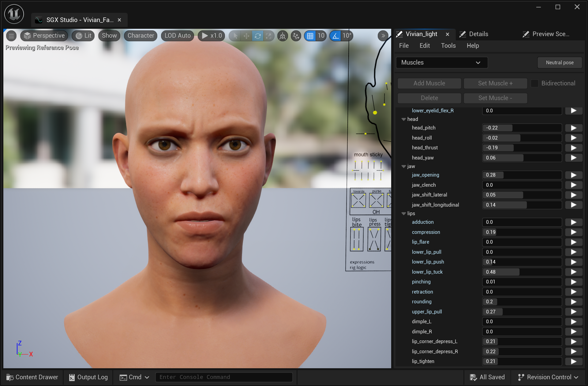Open the Tools menu
588x386 pixels.
click(x=448, y=46)
